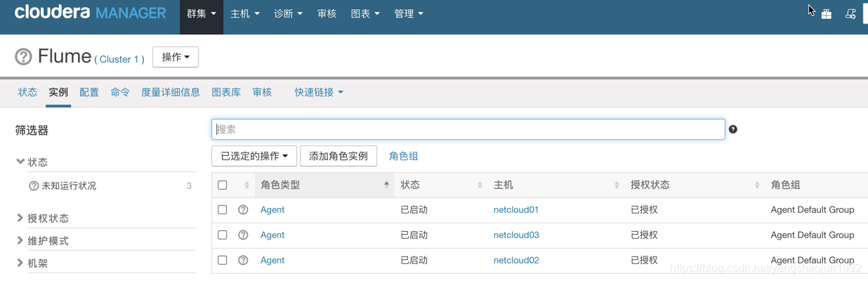Open the 操作 dropdown button
This screenshot has width=868, height=281.
pos(176,57)
